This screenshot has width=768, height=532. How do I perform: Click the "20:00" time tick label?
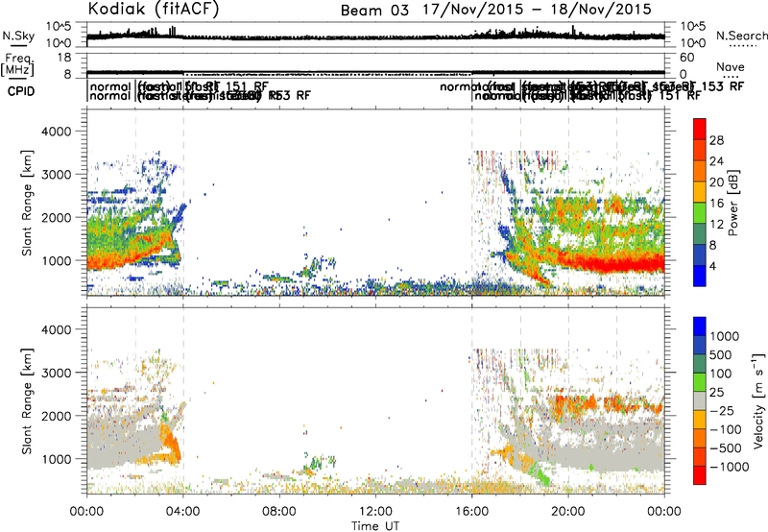click(x=568, y=512)
